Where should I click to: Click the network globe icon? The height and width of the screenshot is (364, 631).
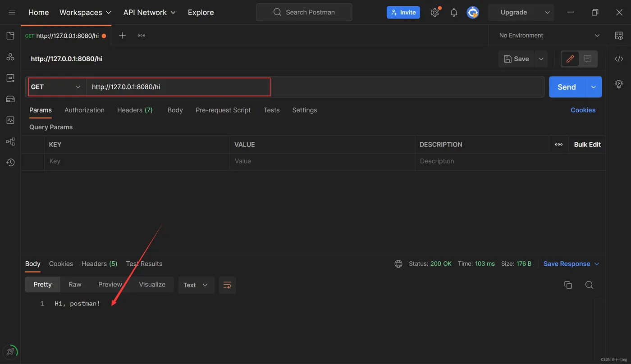coord(398,264)
